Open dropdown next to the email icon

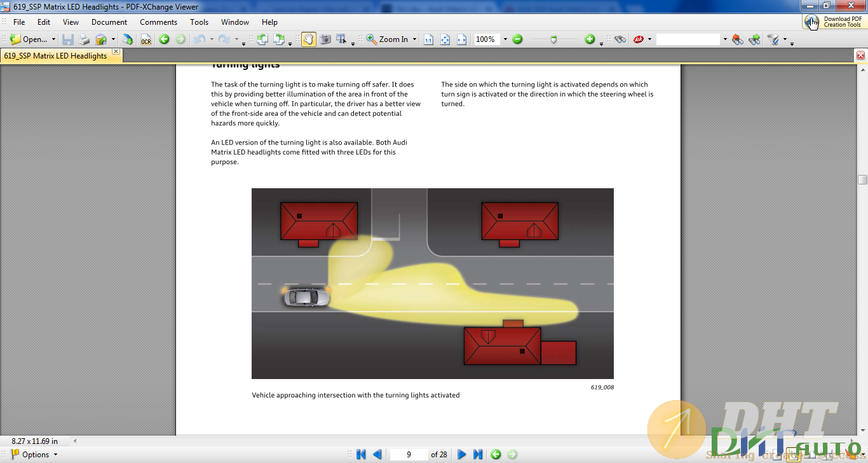coord(113,39)
